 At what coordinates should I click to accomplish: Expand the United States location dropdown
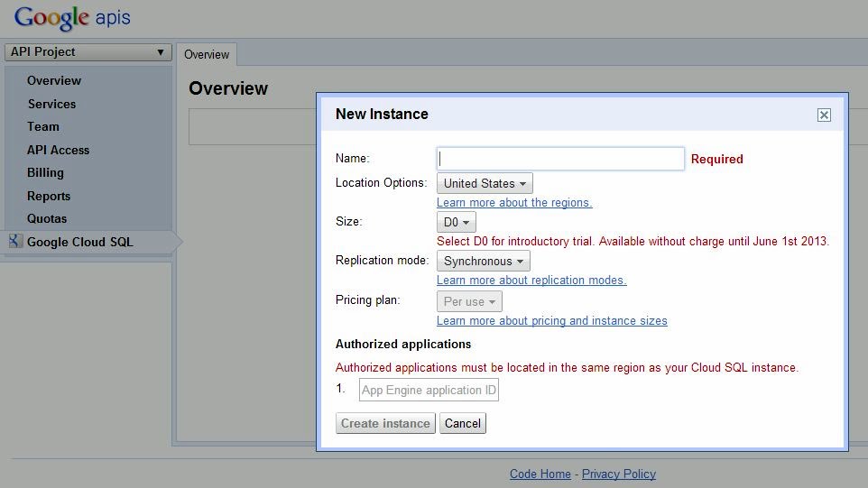485,183
